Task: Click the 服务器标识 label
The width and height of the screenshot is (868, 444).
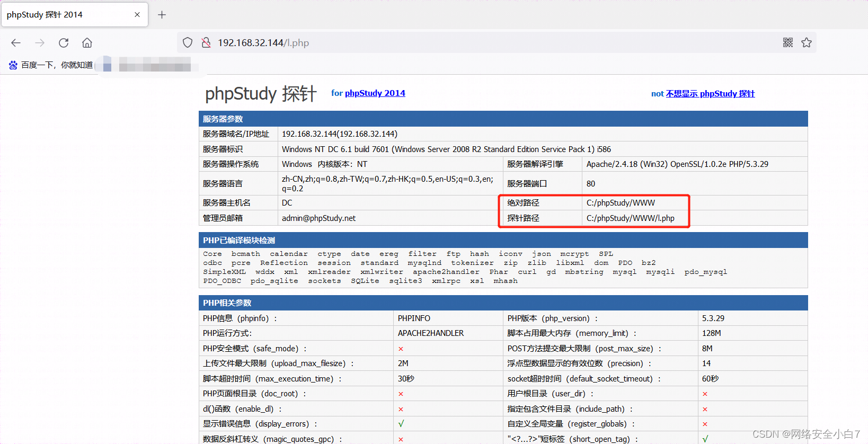Action: tap(223, 149)
